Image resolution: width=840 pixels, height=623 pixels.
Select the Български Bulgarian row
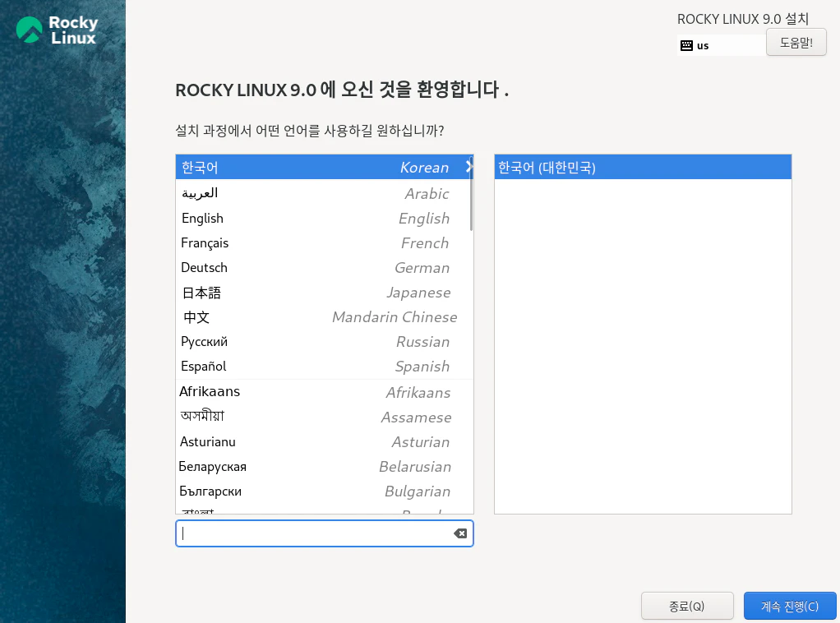324,491
